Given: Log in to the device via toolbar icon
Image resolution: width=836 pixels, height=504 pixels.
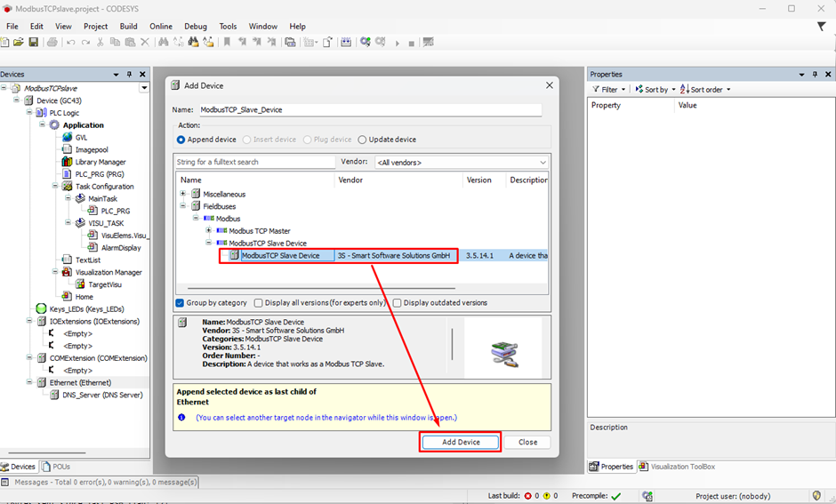Looking at the screenshot, I should (366, 42).
